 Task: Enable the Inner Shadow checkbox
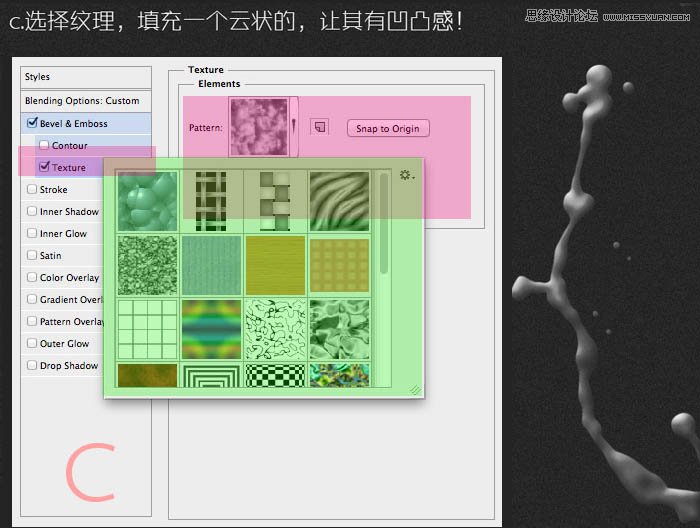pos(32,211)
